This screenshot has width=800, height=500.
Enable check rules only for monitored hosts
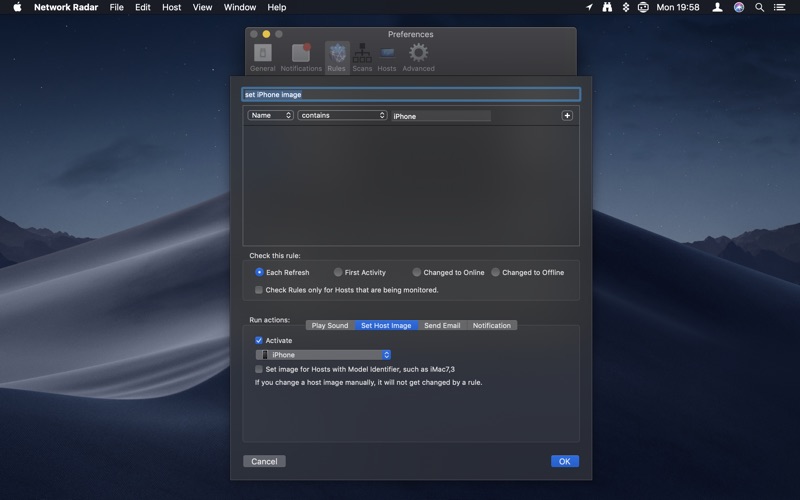[259, 290]
